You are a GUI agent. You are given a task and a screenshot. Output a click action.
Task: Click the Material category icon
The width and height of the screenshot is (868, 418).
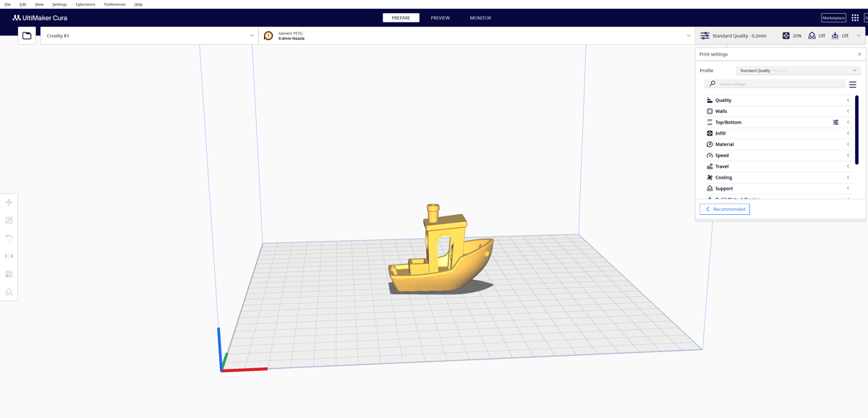pos(710,145)
